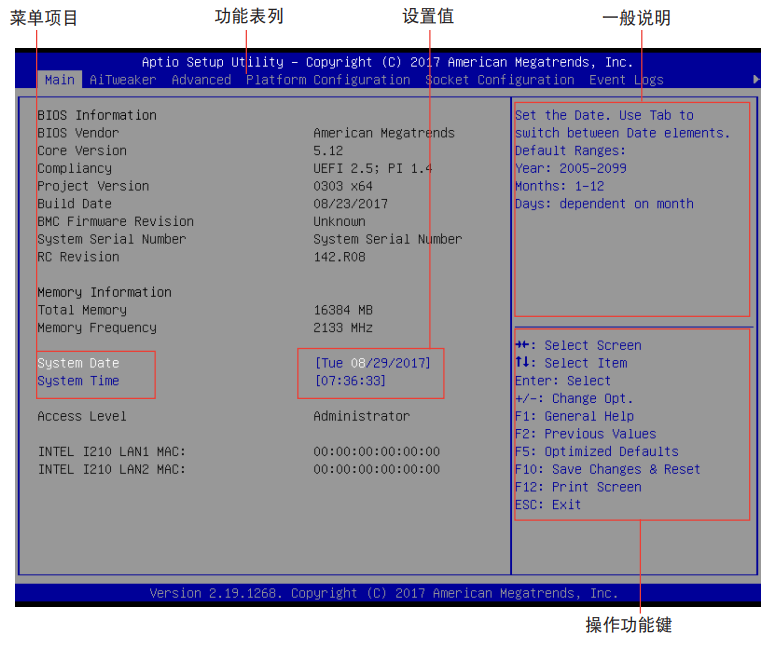The image size is (783, 652).
Task: Click the Year: 2005-2099 help text
Action: [x=571, y=169]
